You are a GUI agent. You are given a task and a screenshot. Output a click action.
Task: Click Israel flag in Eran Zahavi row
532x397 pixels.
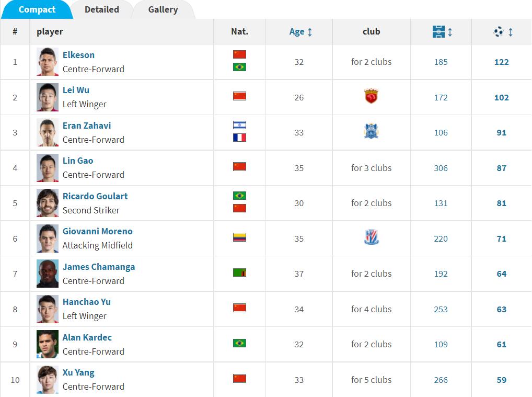click(x=239, y=125)
